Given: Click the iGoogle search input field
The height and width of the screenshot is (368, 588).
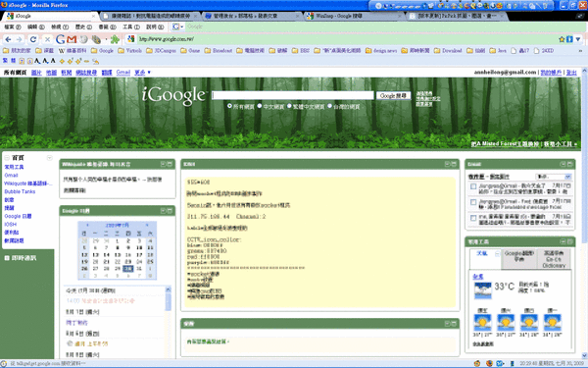Looking at the screenshot, I should tap(292, 95).
